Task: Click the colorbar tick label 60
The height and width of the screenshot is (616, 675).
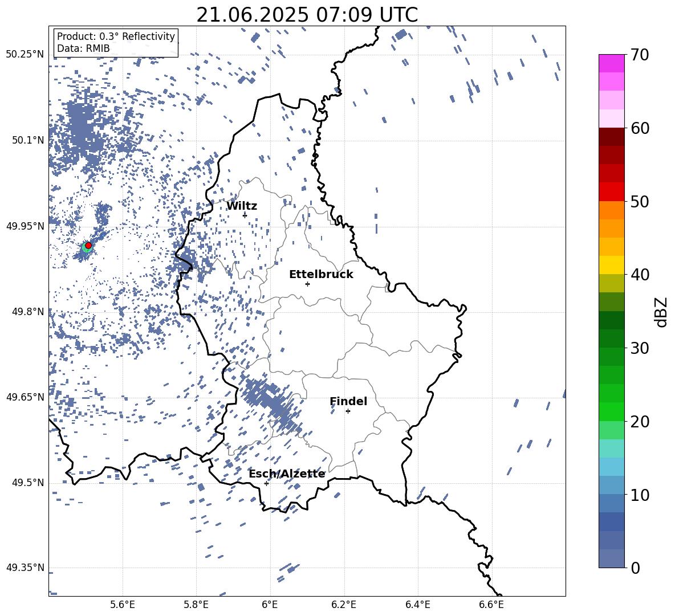Action: tap(640, 128)
